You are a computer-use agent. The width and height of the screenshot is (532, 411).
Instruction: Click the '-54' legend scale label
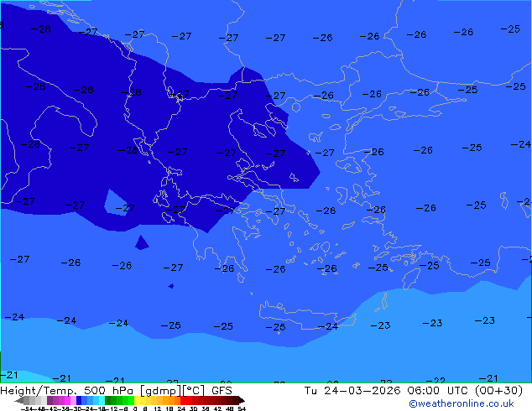[27, 408]
